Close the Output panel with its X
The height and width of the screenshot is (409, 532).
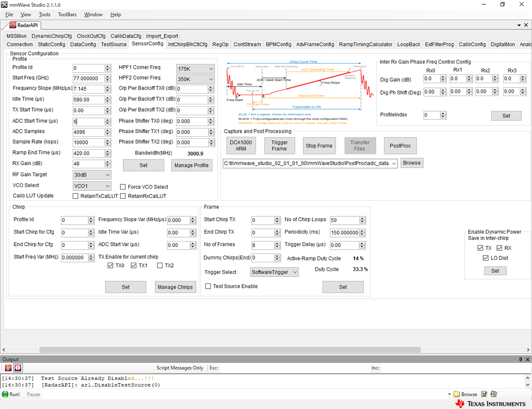coord(527,359)
